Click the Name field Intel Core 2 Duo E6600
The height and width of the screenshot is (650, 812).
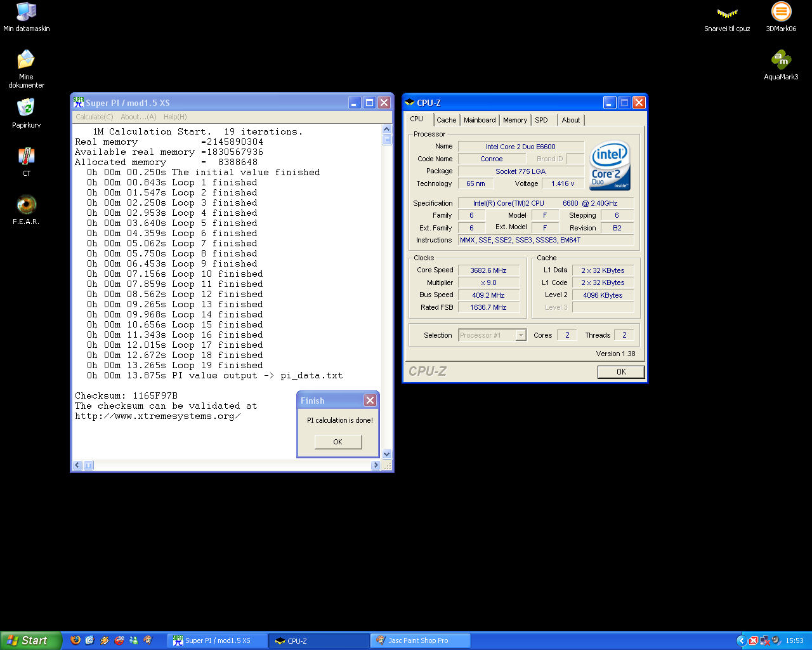(521, 147)
